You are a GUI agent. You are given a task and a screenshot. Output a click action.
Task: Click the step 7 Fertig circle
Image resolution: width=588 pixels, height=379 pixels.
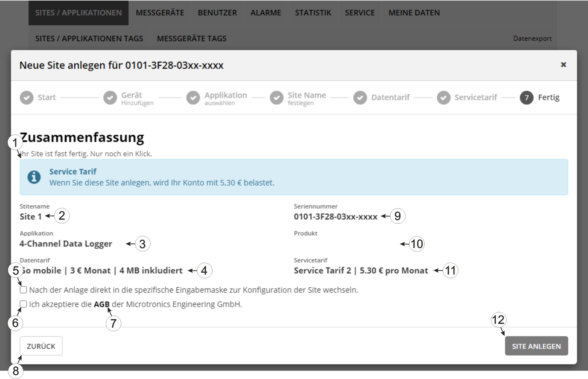[x=527, y=98]
